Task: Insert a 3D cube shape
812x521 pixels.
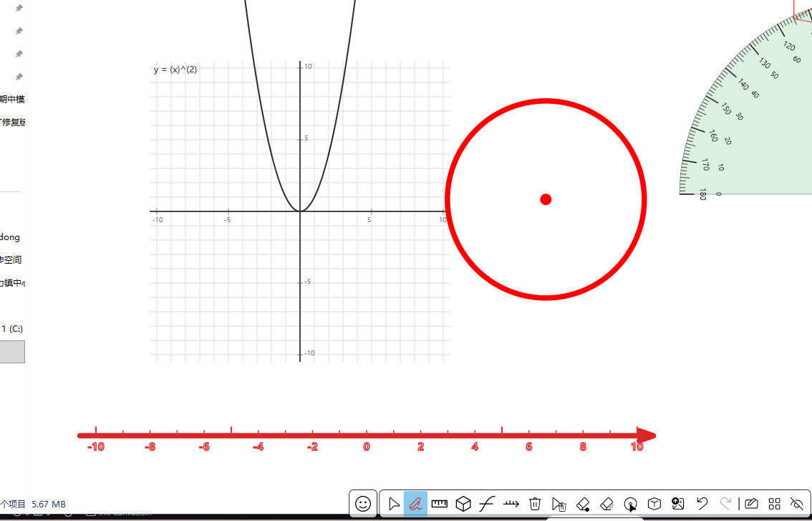Action: point(463,504)
